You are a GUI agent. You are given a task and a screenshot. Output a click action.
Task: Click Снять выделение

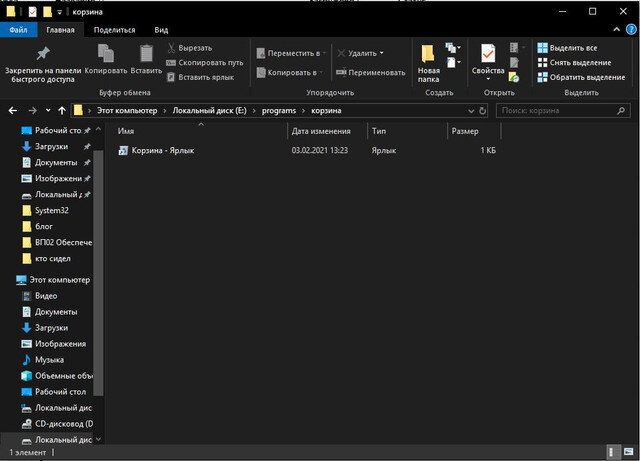(574, 62)
